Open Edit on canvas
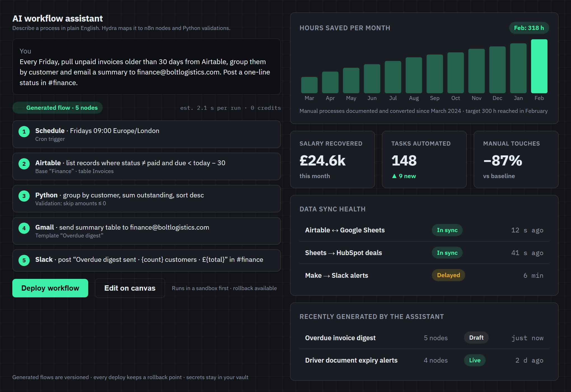This screenshot has height=392, width=571. click(x=130, y=288)
